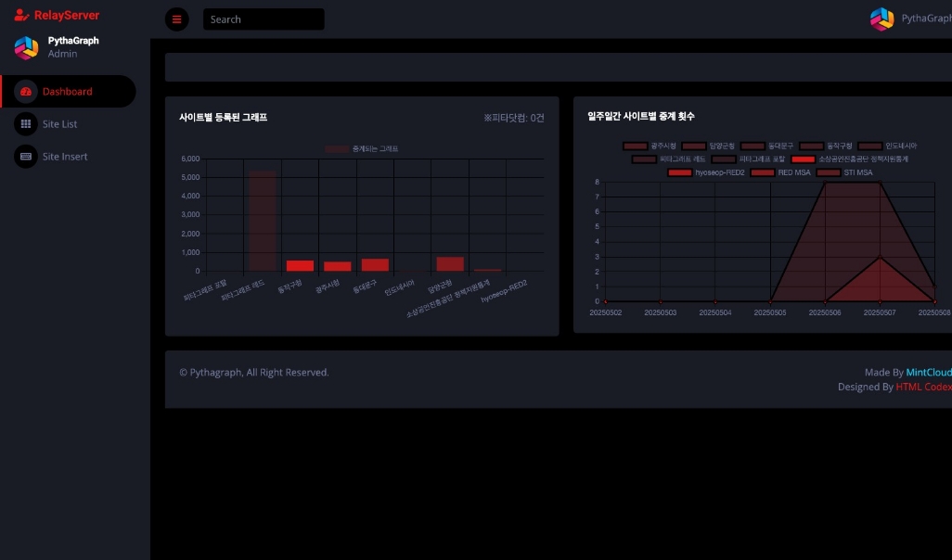Click the hamburger menu toggle button
The image size is (952, 560).
tap(176, 19)
